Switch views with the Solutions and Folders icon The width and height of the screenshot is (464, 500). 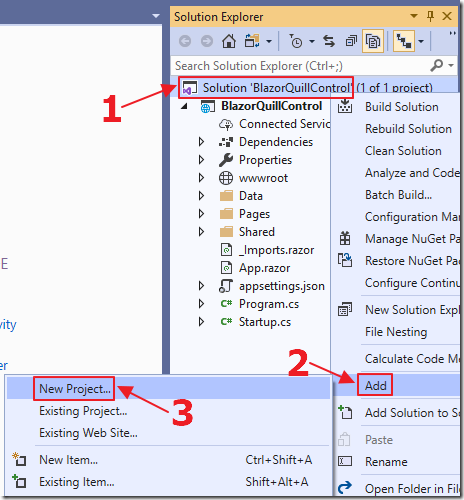252,41
